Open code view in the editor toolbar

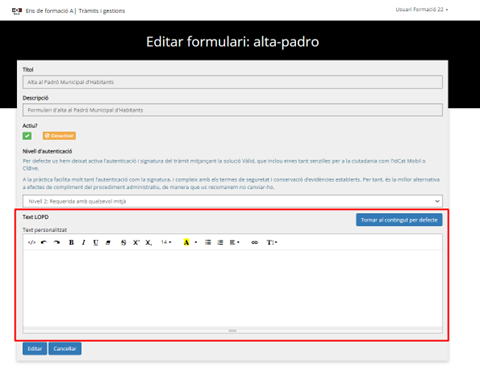[x=32, y=242]
